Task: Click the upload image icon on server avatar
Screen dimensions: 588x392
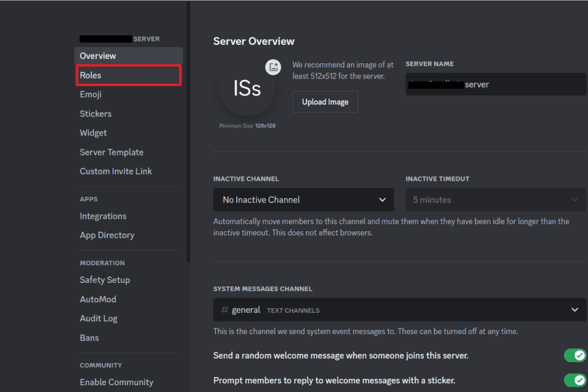Action: pos(273,67)
